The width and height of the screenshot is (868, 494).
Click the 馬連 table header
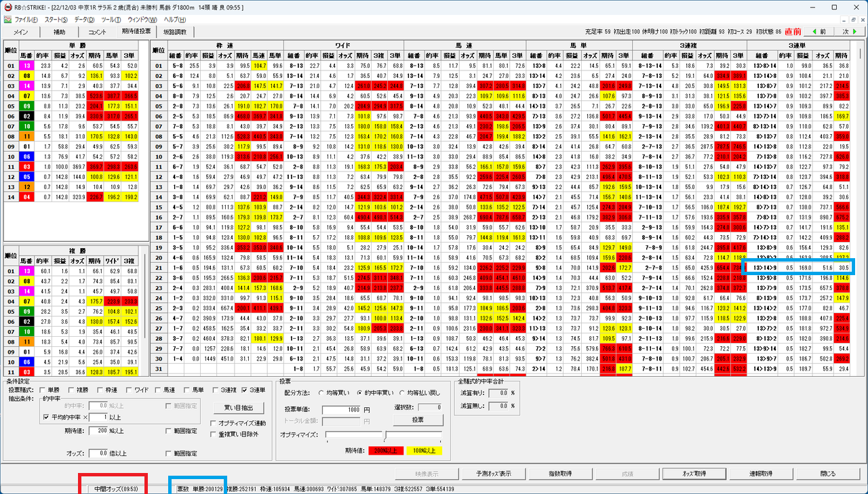tap(465, 45)
